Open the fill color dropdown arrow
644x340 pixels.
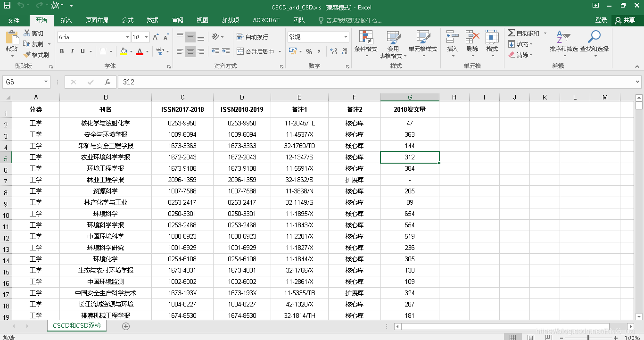[132, 51]
